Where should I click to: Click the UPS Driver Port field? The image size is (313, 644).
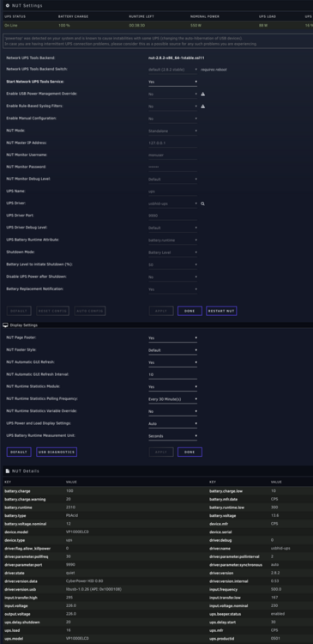(x=172, y=216)
